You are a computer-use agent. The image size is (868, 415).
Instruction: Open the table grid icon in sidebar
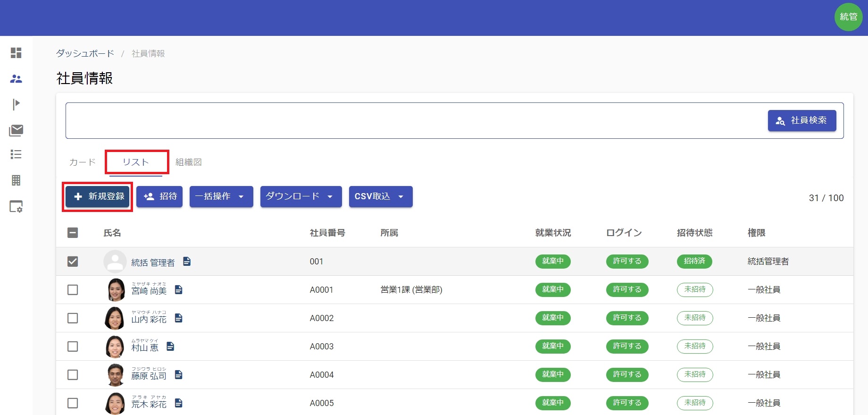16,180
